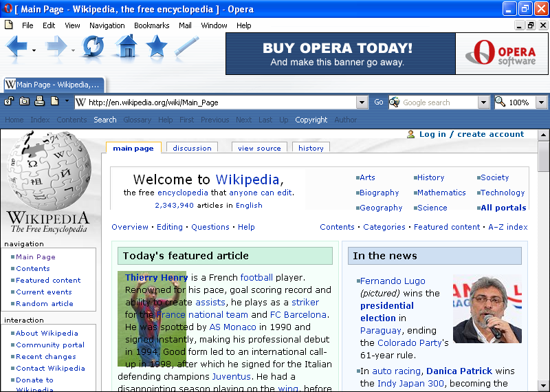
Task: Click the Google search input field
Action: 439,102
